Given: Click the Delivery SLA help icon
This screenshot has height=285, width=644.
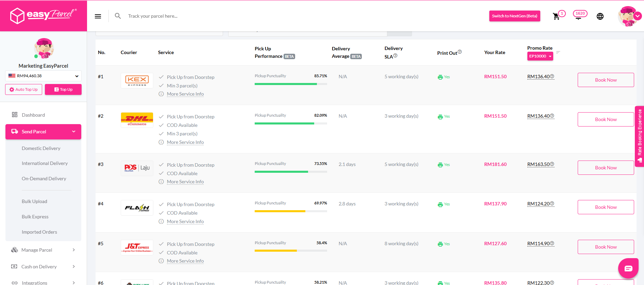Looking at the screenshot, I should (395, 56).
